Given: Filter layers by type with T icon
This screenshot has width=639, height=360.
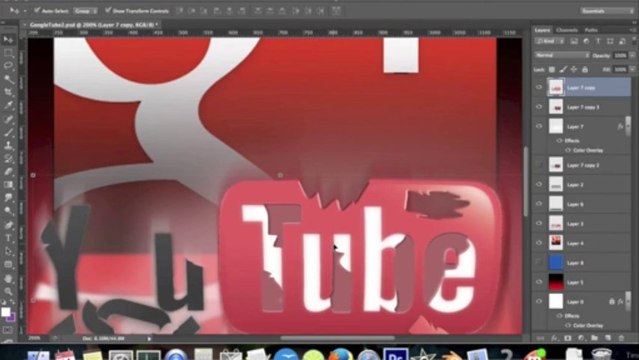Looking at the screenshot, I should tap(598, 41).
